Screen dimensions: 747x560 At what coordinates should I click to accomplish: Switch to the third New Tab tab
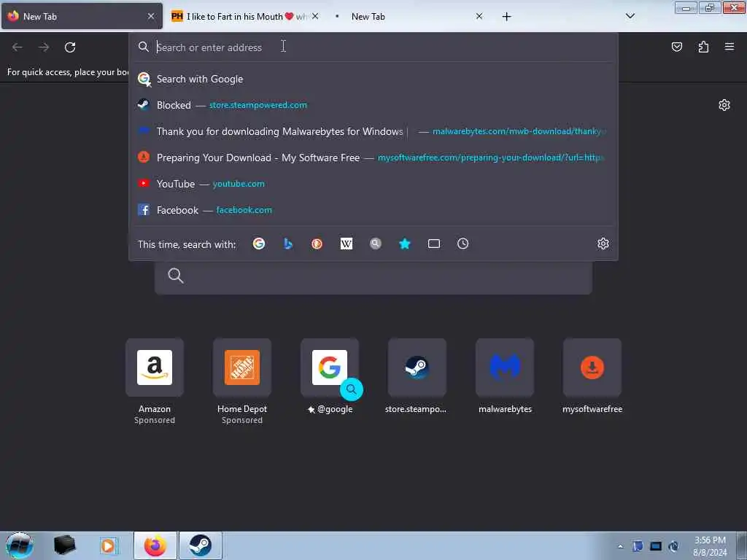[x=410, y=16]
